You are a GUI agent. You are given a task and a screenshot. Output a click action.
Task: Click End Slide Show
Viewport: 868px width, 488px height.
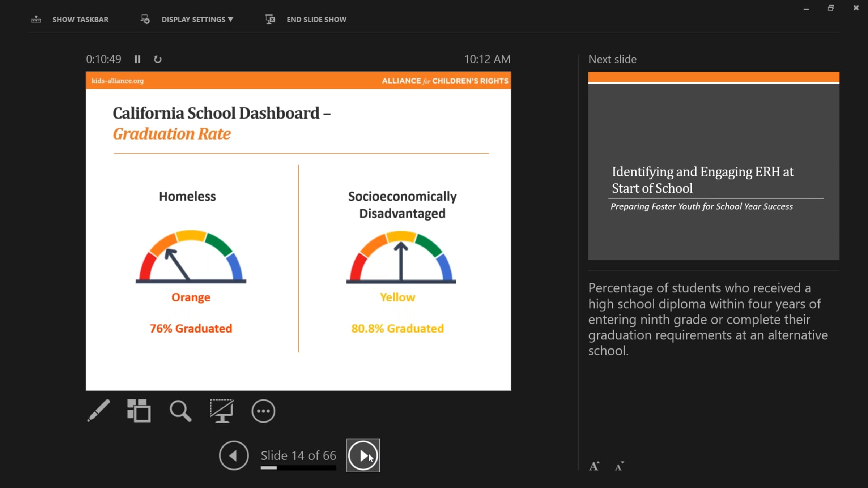pyautogui.click(x=316, y=20)
